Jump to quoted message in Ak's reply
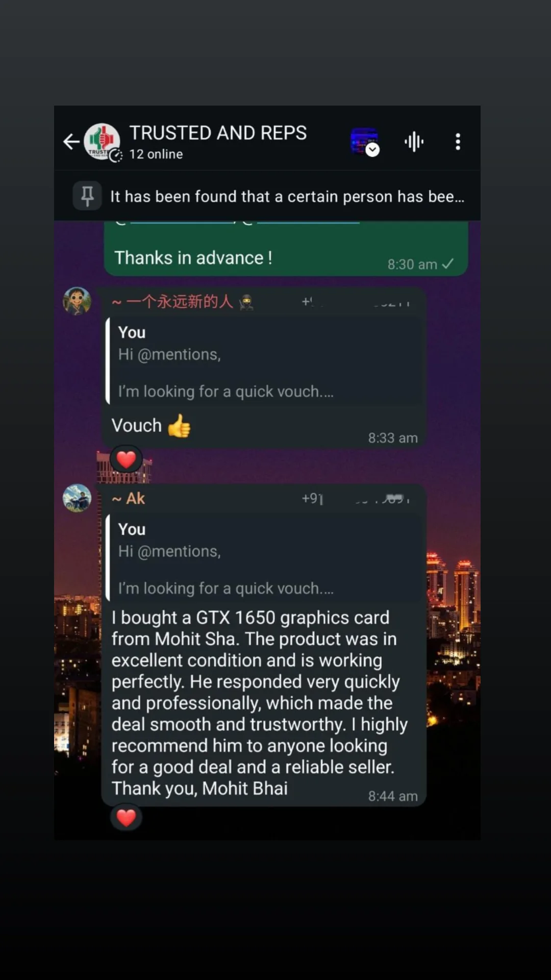 [x=265, y=558]
